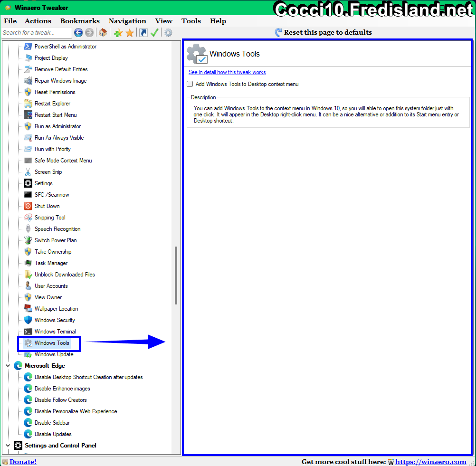Viewport: 476px width, 466px height.
Task: Click the Settings black gear tree icon
Action: point(28,183)
